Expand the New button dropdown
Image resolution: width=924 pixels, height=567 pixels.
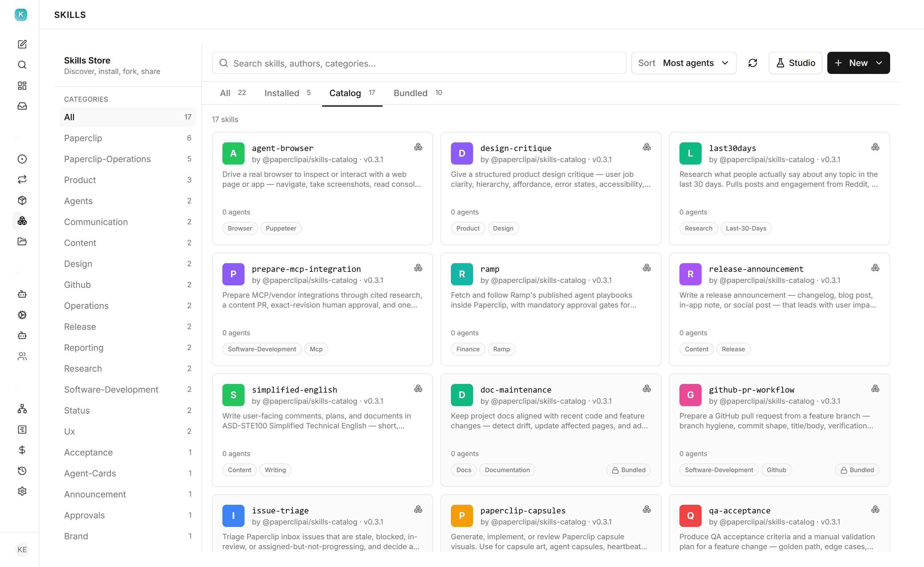[879, 63]
